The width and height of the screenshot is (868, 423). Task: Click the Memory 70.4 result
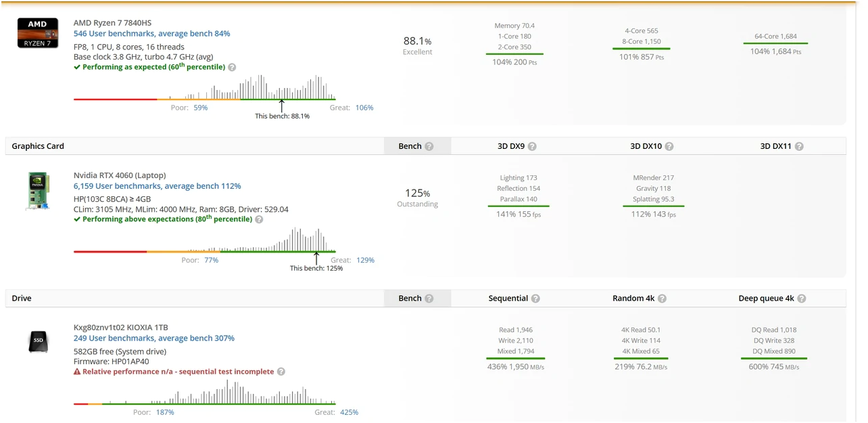point(514,26)
